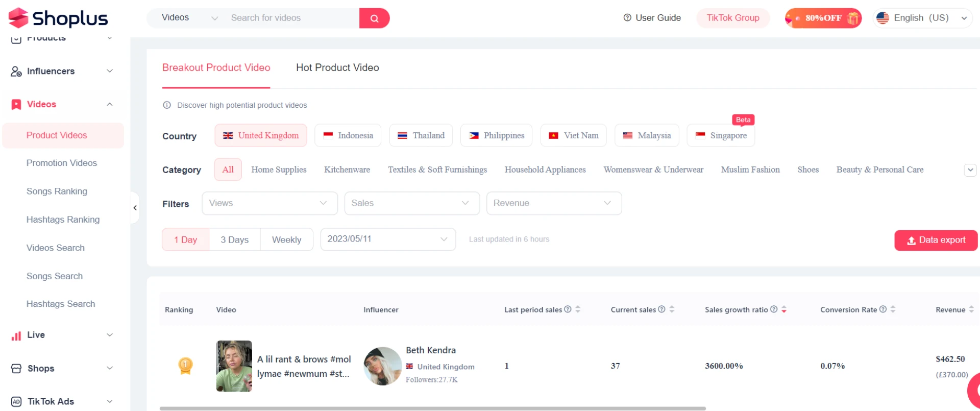
Task: Click the red search magnifier button
Action: click(374, 18)
